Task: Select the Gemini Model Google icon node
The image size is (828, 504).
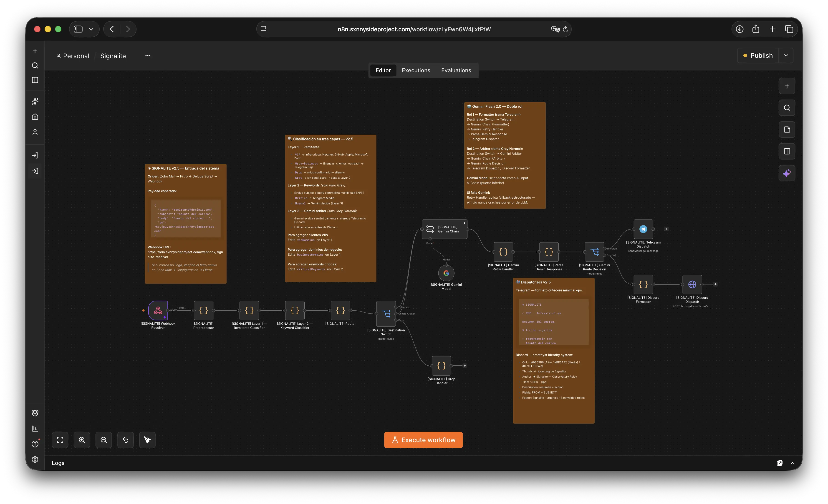Action: tap(446, 273)
